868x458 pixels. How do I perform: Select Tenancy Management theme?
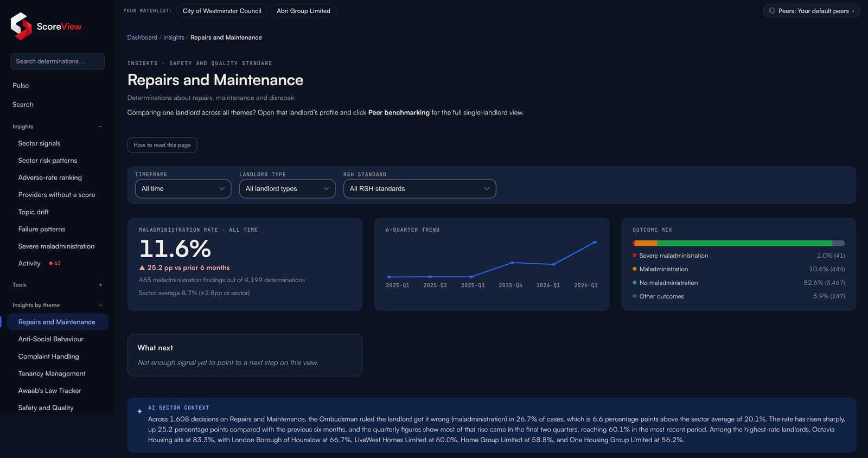52,373
